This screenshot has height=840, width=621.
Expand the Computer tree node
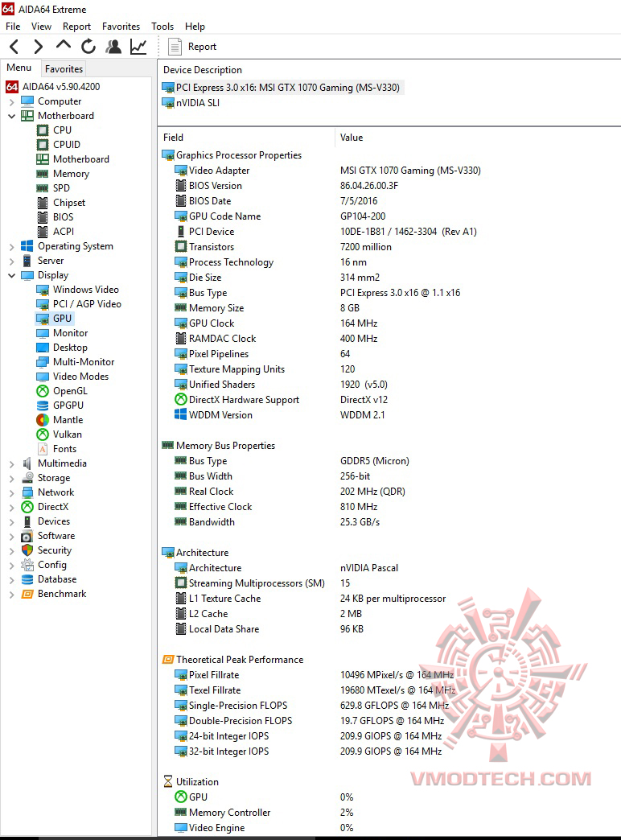pyautogui.click(x=12, y=101)
